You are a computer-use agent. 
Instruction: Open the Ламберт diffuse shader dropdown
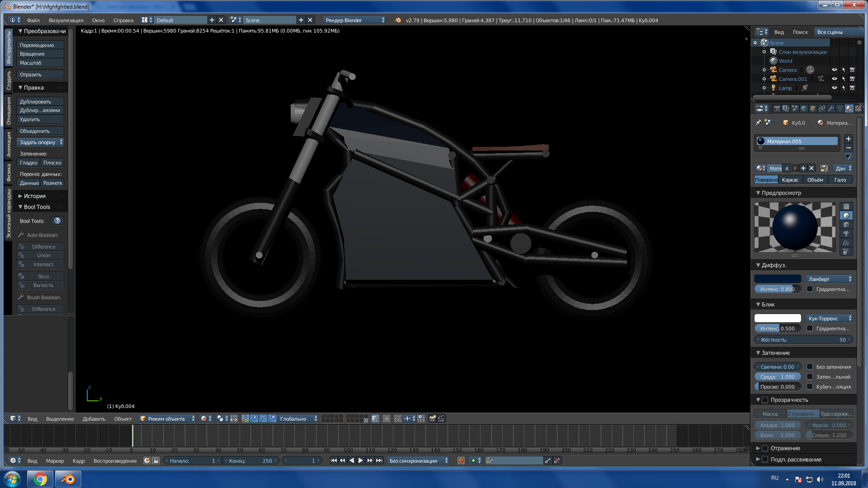(829, 279)
